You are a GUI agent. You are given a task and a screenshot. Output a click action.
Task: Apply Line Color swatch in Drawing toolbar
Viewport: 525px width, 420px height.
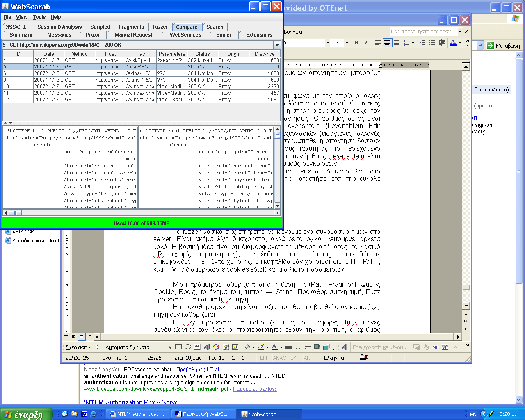[x=261, y=347]
